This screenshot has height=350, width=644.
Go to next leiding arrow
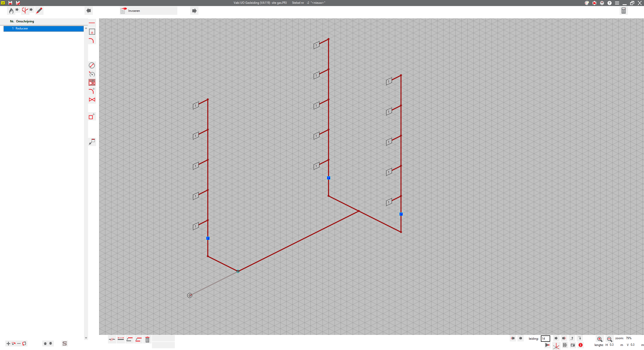click(x=556, y=338)
